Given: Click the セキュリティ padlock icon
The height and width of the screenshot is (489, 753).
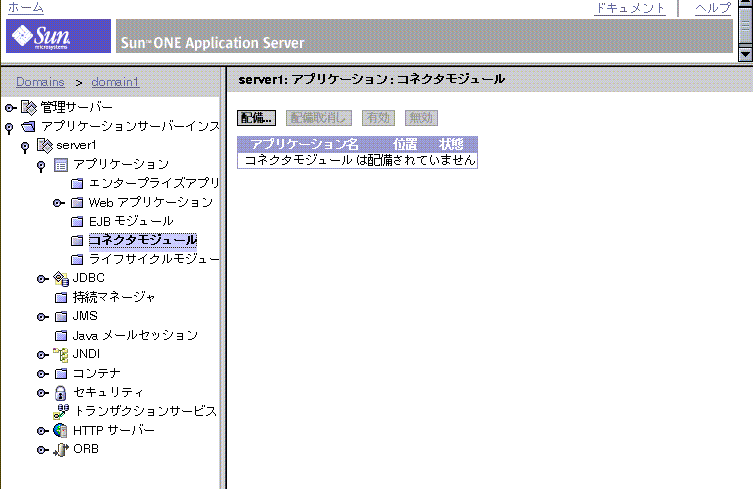Looking at the screenshot, I should click(61, 393).
